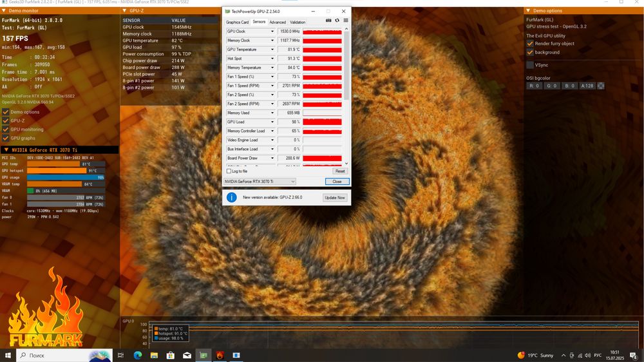Open the Memory Temperature sensor dropdown
Viewport: 644px width, 362px height.
272,68
